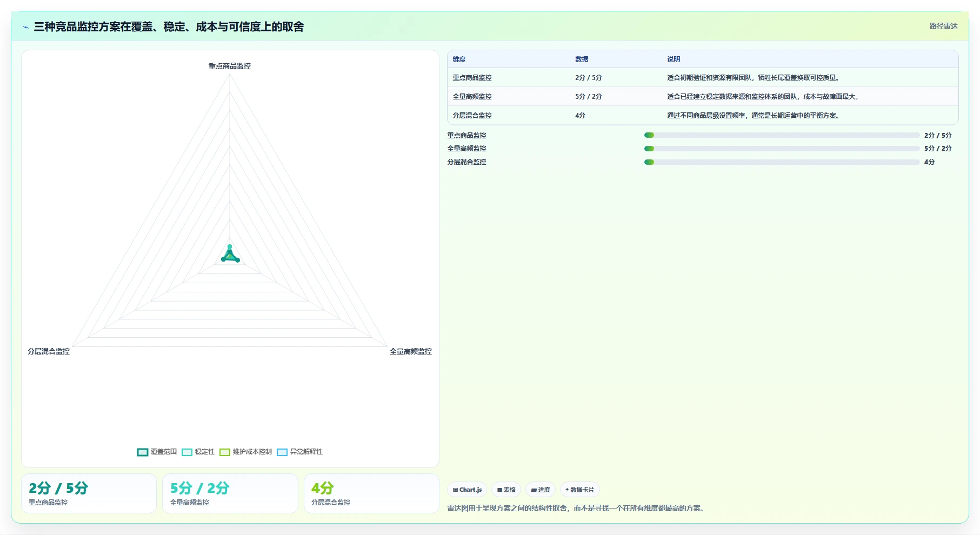This screenshot has height=535, width=980.
Task: Click the 路径雷达 label in header
Action: pos(943,26)
